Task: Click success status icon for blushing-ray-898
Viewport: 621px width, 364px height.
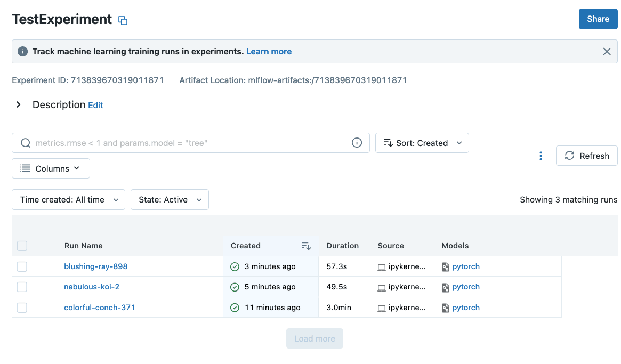Action: tap(235, 266)
